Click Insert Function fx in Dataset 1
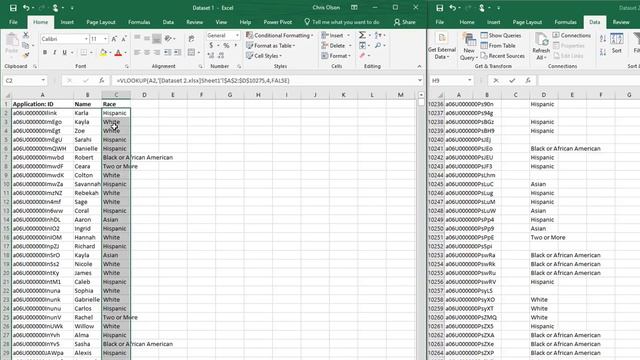This screenshot has height=360, width=640. [x=101, y=80]
